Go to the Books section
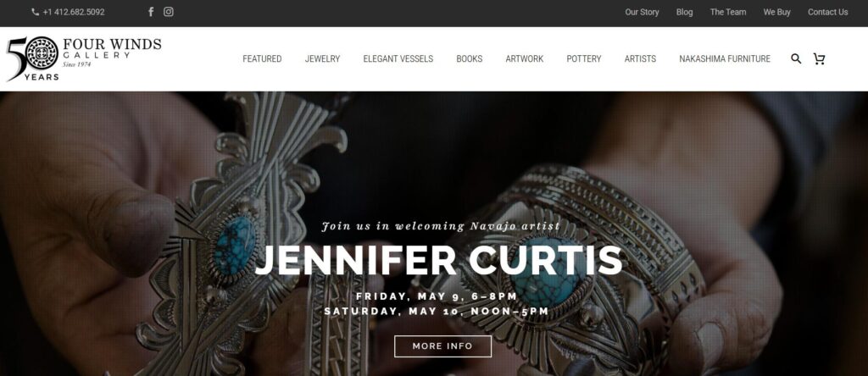Screen dimensions: 868x376 [470, 58]
